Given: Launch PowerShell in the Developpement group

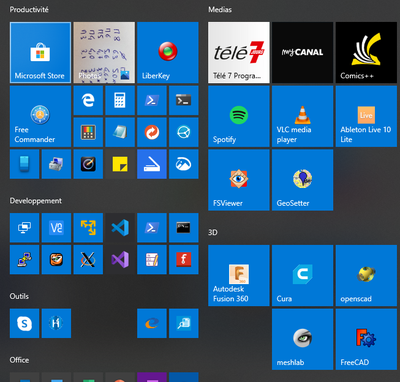Looking at the screenshot, I should (152, 228).
